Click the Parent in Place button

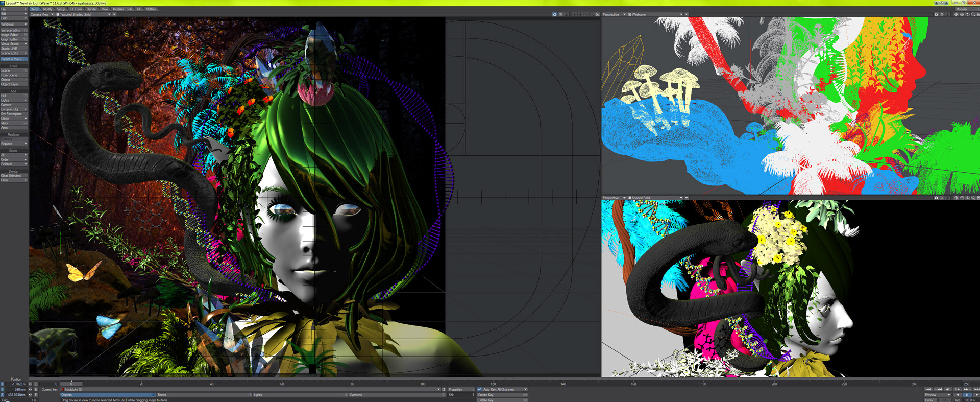pos(14,59)
